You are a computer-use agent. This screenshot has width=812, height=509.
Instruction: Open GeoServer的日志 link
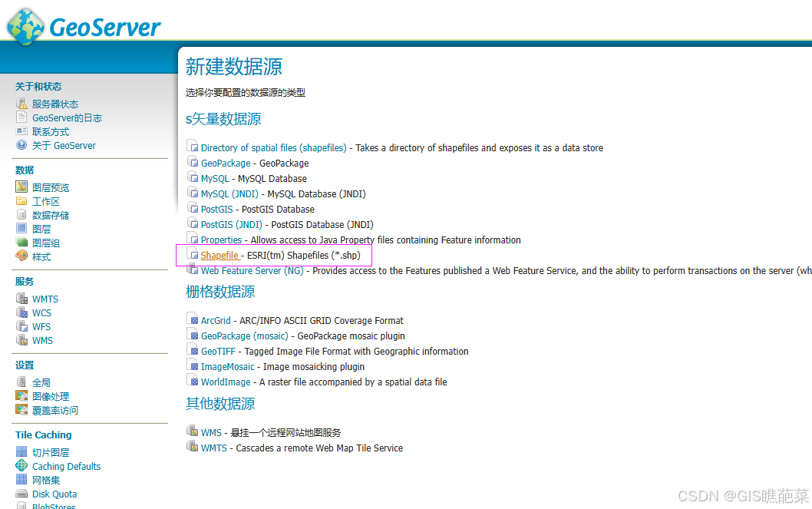pyautogui.click(x=67, y=118)
